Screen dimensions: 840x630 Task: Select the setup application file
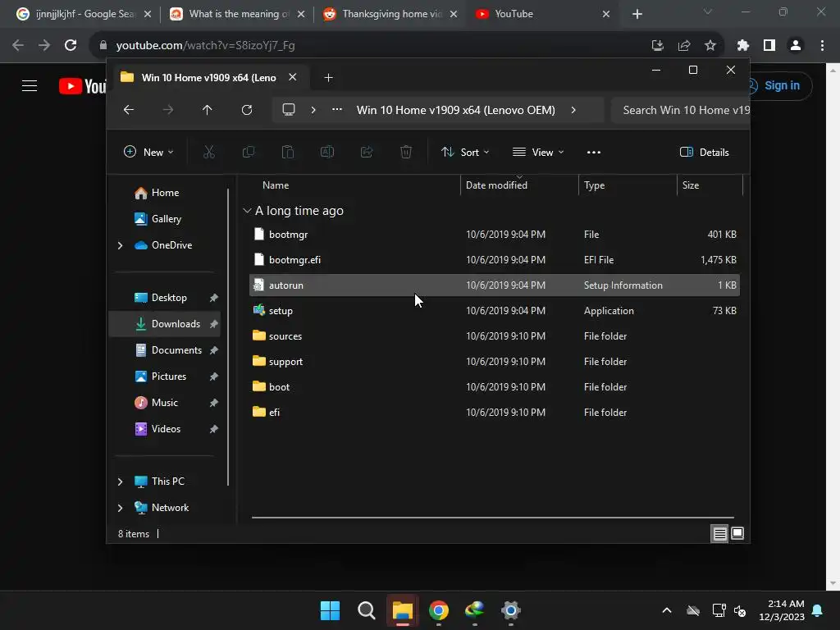click(x=495, y=311)
